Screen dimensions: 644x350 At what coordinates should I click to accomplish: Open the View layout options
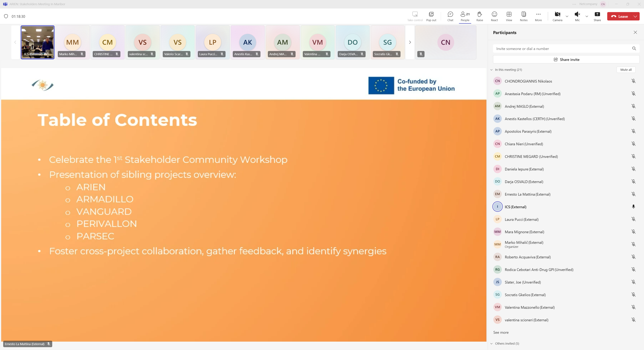coord(509,16)
